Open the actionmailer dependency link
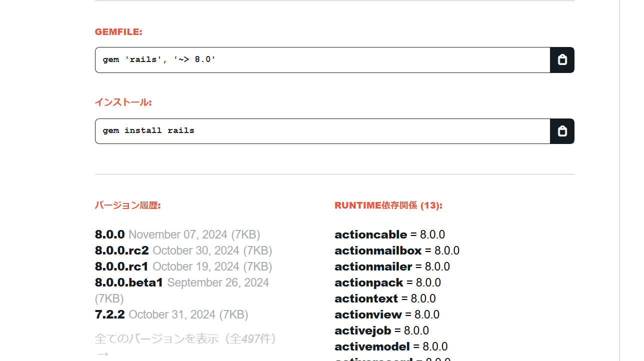The width and height of the screenshot is (644, 361). pos(373,266)
